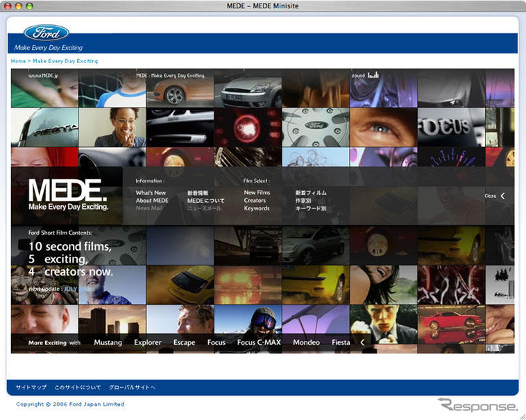Choose Explorer from the model list

(x=148, y=342)
